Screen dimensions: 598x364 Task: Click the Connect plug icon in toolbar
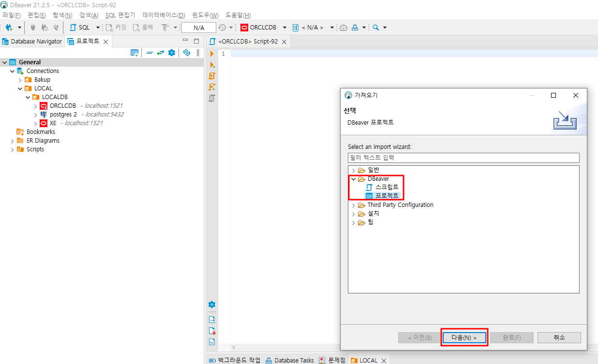(x=33, y=28)
